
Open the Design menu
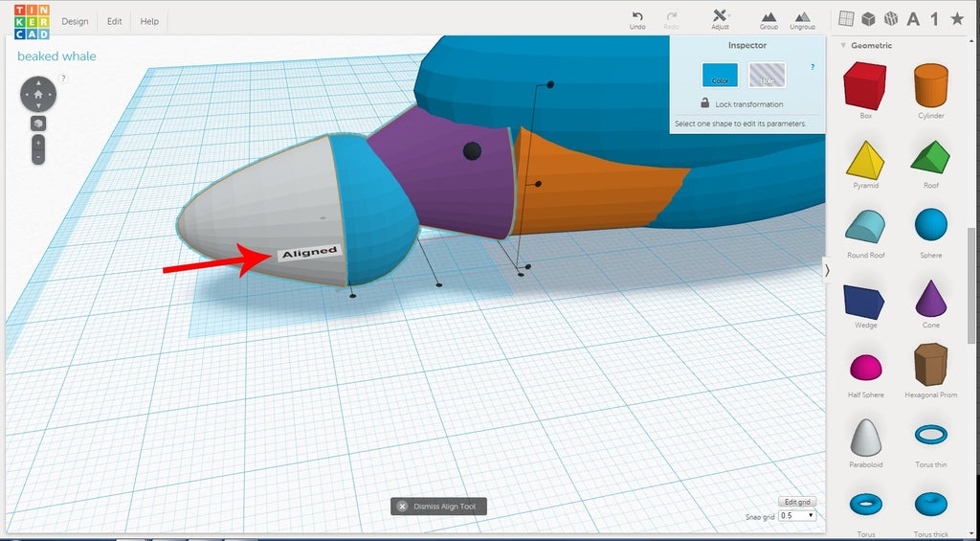pos(75,21)
